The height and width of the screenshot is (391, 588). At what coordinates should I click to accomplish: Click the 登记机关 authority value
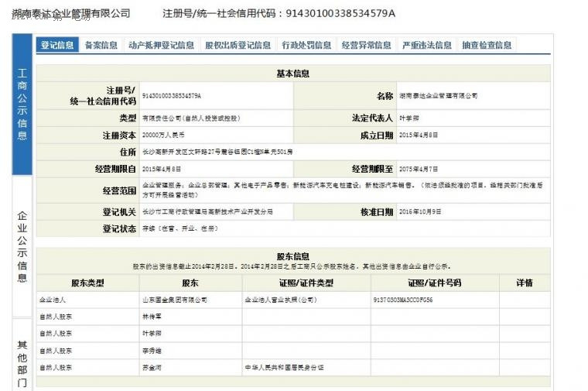coord(207,212)
